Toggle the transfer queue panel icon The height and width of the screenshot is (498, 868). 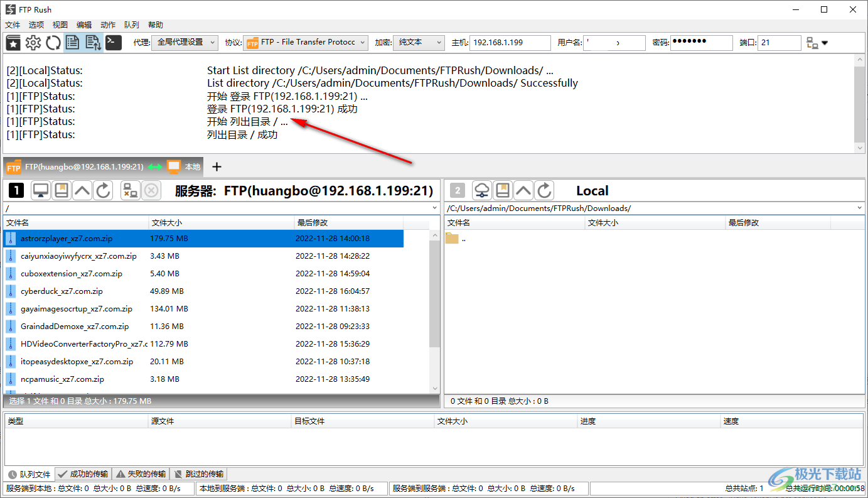(x=93, y=42)
